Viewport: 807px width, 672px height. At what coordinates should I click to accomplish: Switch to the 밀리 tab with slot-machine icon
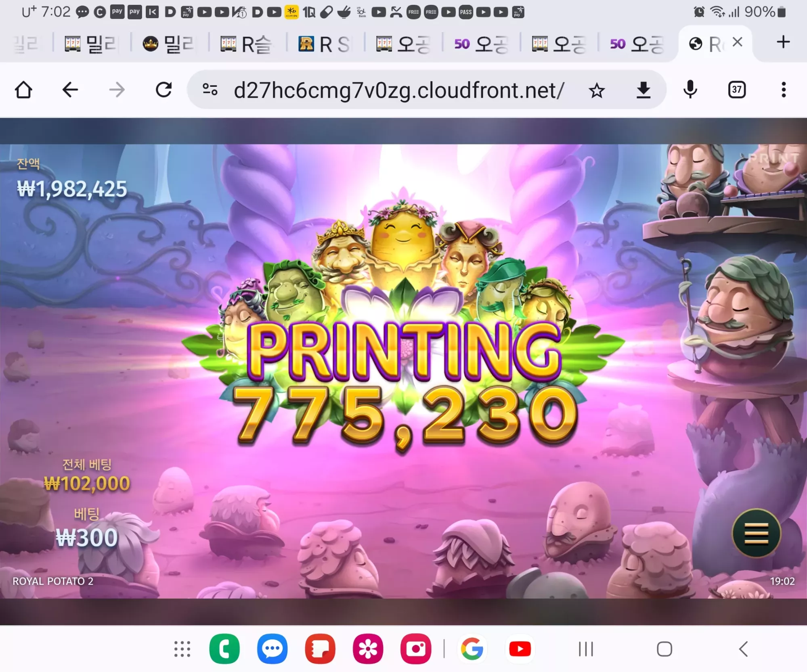coord(91,44)
